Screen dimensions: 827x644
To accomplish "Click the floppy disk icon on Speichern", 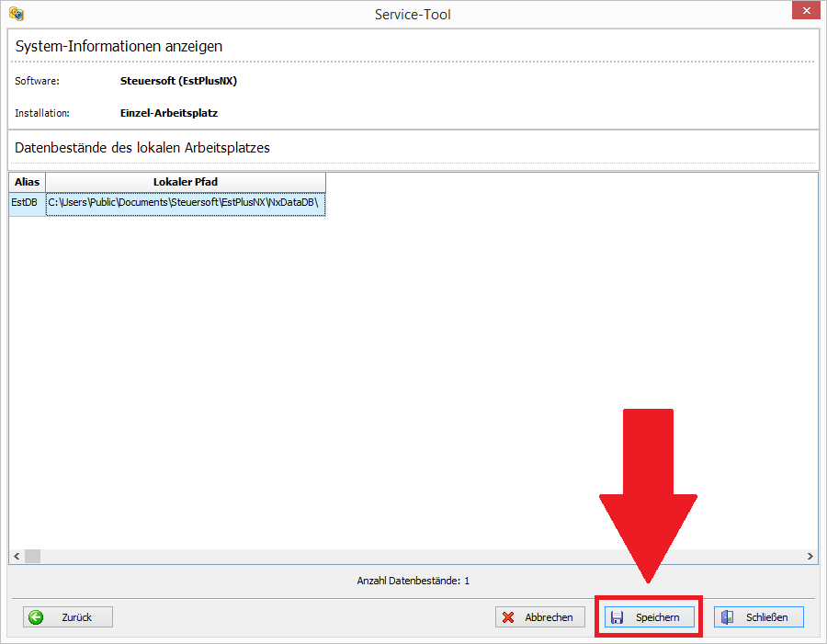I will [x=617, y=617].
